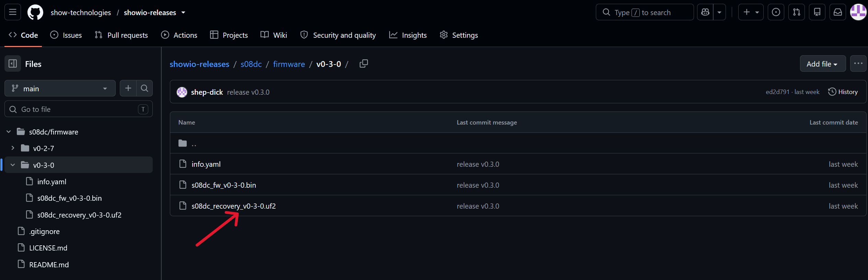The image size is (868, 280).
Task: Open the Copilot chat icon
Action: click(x=705, y=12)
